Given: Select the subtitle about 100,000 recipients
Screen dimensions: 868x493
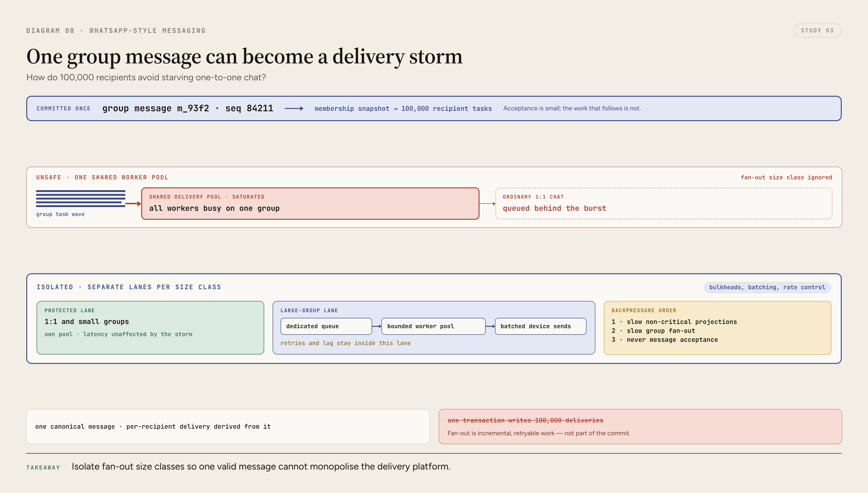Looking at the screenshot, I should (x=146, y=77).
